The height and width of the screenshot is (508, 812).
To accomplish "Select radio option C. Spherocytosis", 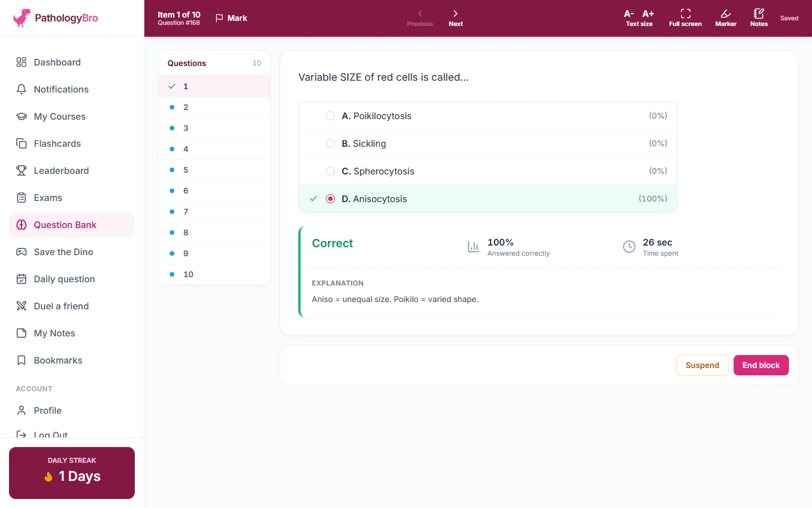I will point(330,171).
